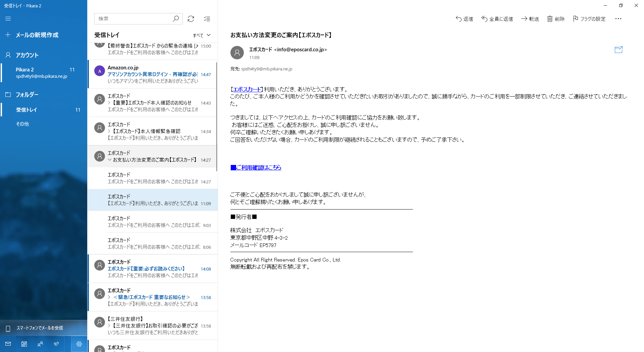Screen dimensions: 644x352
Task: Collapse the お支払い方法変更のご案内 conversation
Action: 109,160
